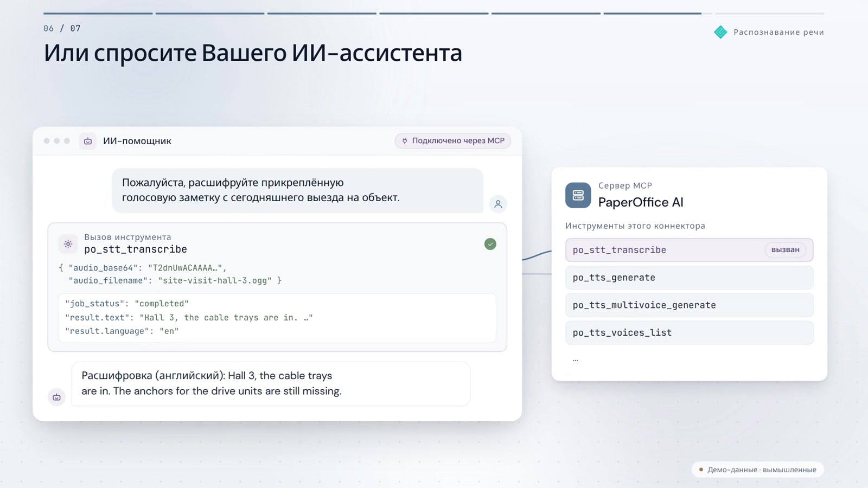Click the "result.language": "en" line
Image resolution: width=868 pixels, height=488 pixels.
[x=122, y=331]
